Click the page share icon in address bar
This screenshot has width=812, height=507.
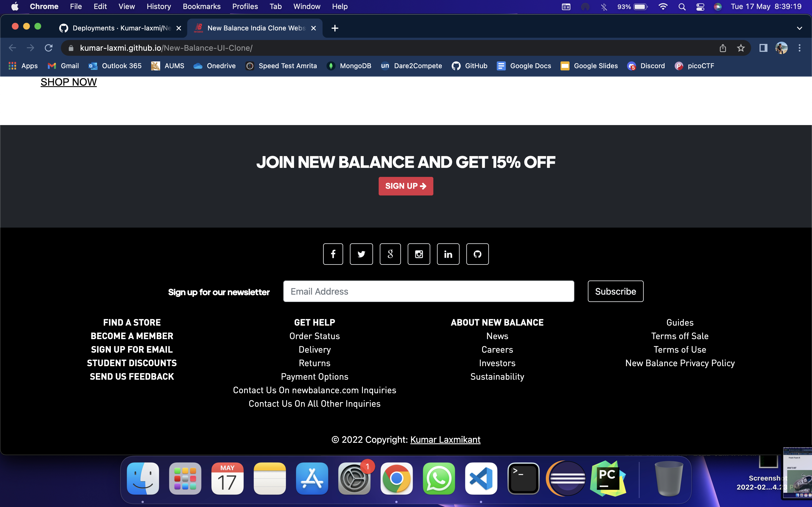(722, 48)
